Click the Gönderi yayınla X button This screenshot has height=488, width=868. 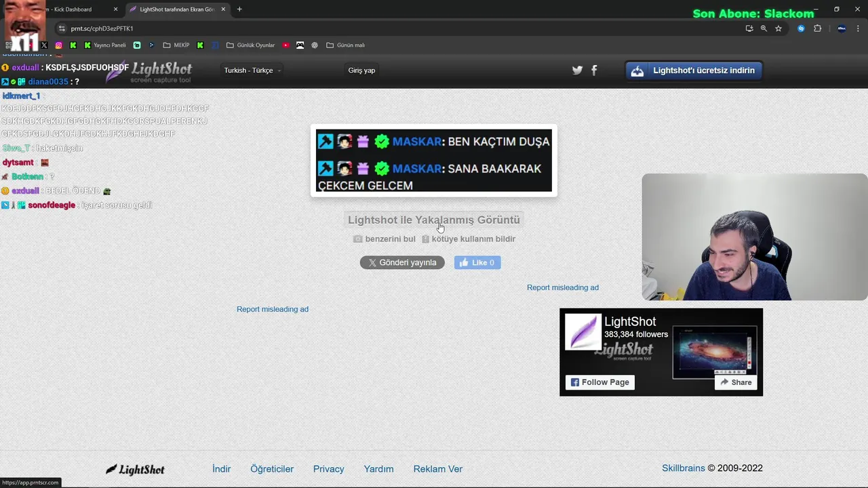[402, 262]
